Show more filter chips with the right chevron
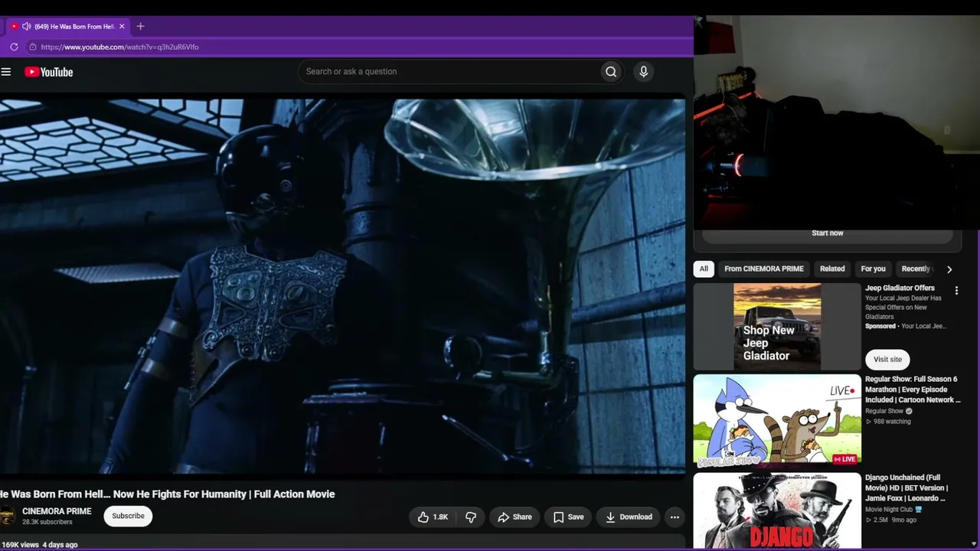 click(x=949, y=269)
